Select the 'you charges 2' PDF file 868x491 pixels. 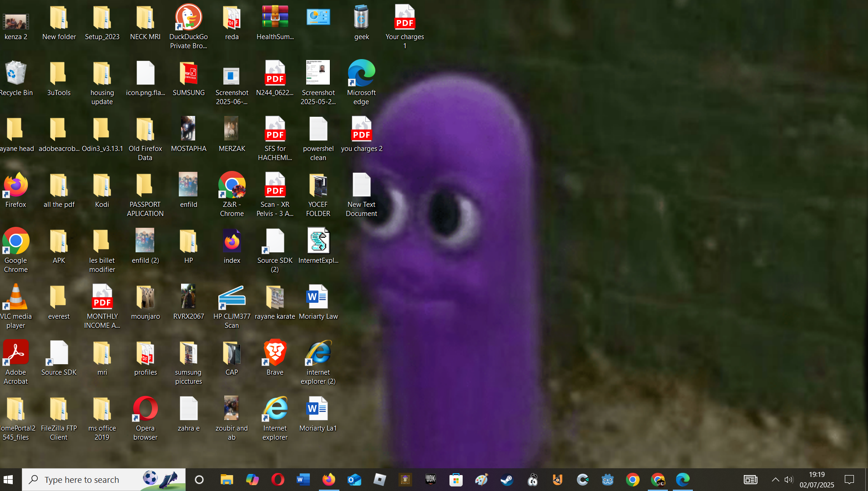point(361,135)
